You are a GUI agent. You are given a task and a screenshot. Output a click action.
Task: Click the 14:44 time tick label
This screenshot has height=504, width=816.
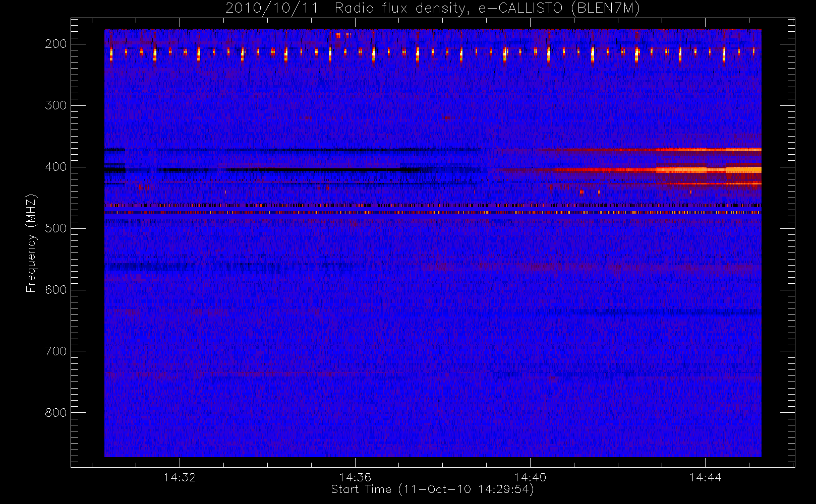tap(706, 477)
